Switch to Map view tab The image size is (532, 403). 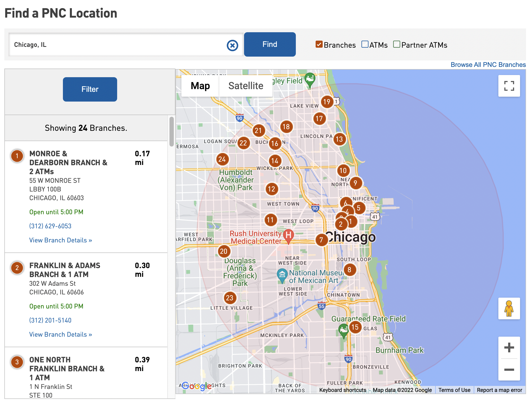click(200, 86)
